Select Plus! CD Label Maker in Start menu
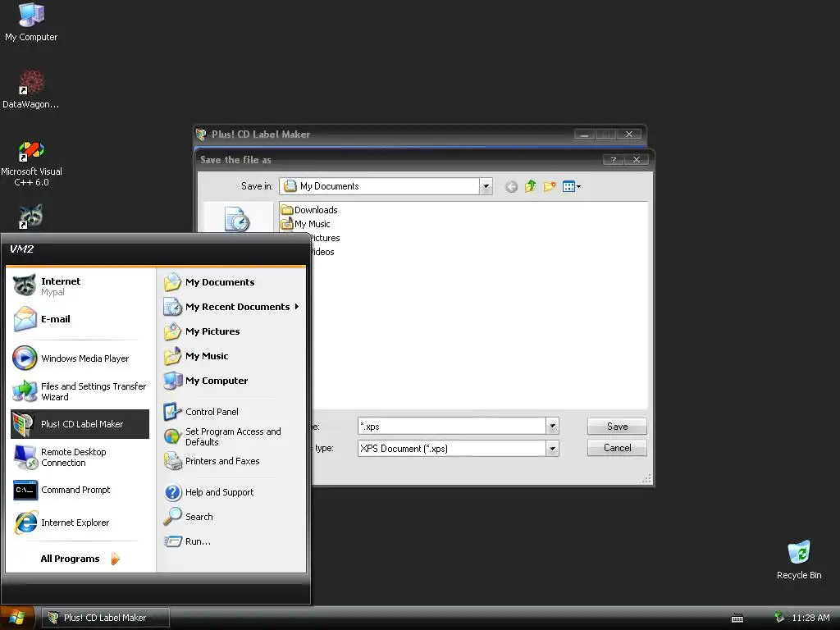The image size is (840, 630). click(x=80, y=424)
